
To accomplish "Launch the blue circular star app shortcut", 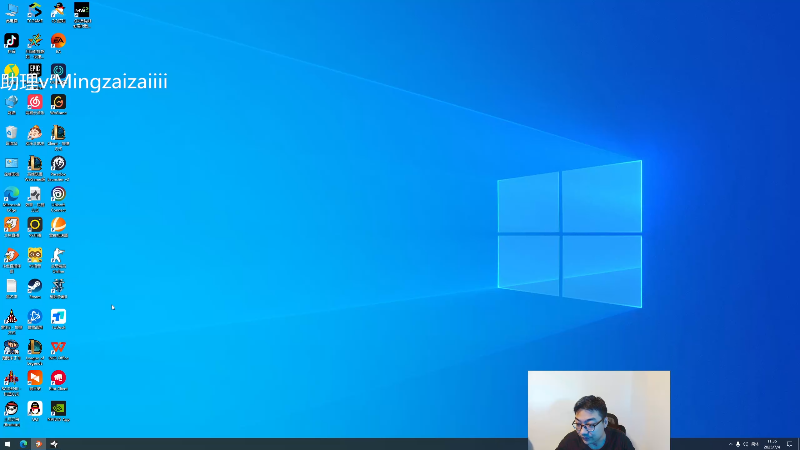I will [x=35, y=319].
